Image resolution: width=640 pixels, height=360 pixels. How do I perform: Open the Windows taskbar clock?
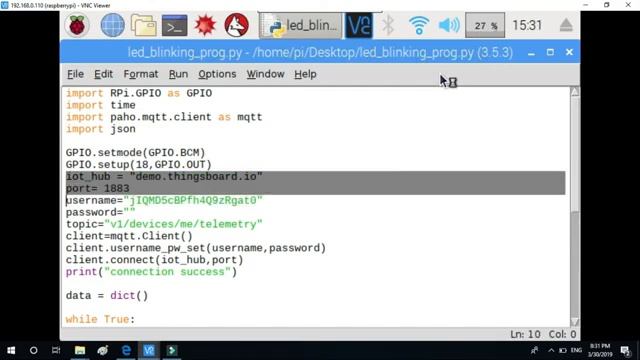pyautogui.click(x=601, y=350)
